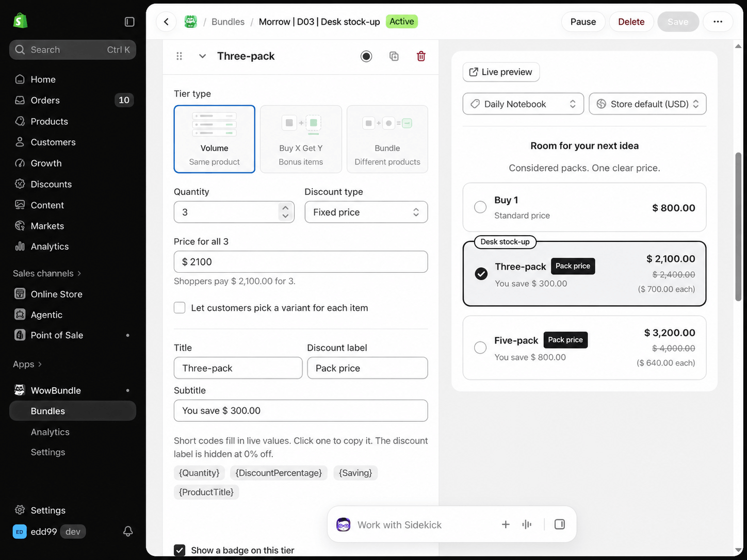The width and height of the screenshot is (747, 560).
Task: Toggle the sidebar collapse icon
Action: [129, 22]
